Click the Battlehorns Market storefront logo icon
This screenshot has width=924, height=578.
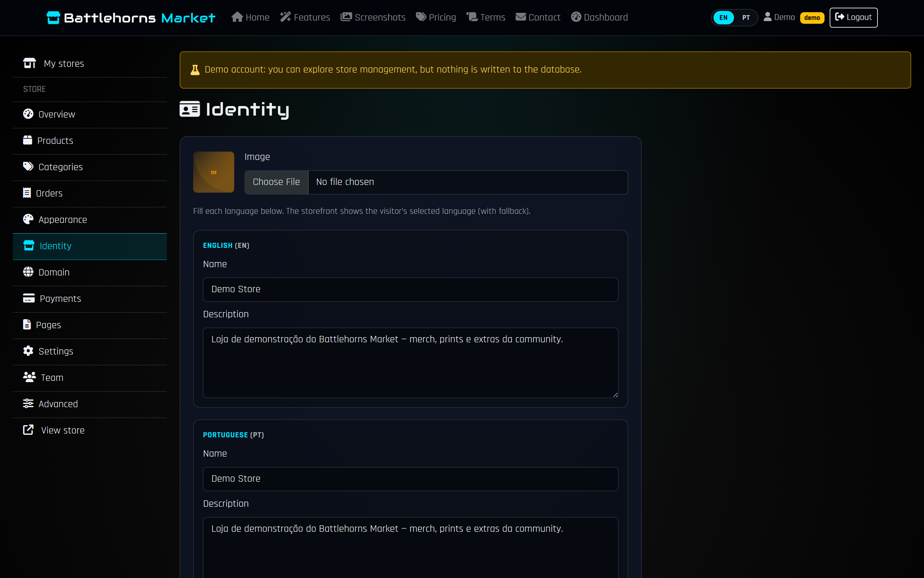(x=54, y=18)
